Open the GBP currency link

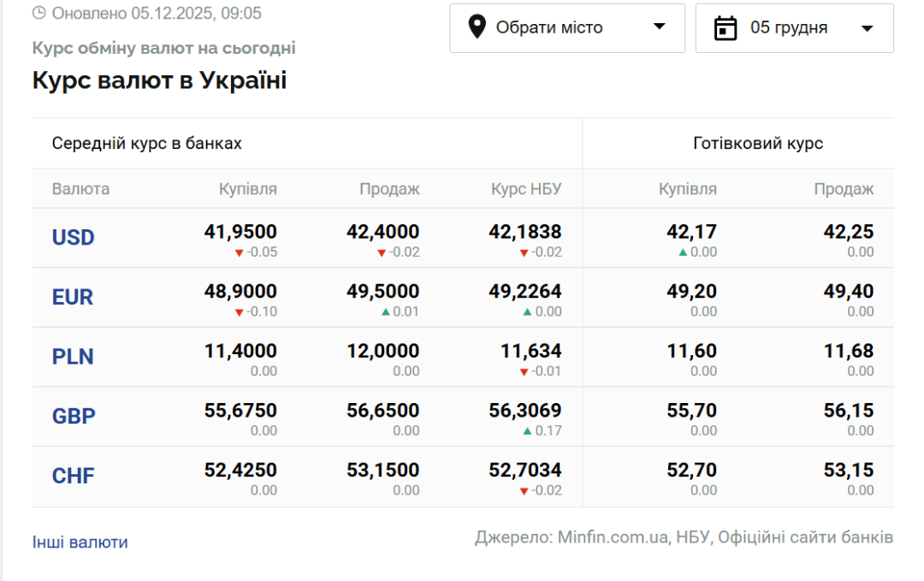[x=74, y=417]
